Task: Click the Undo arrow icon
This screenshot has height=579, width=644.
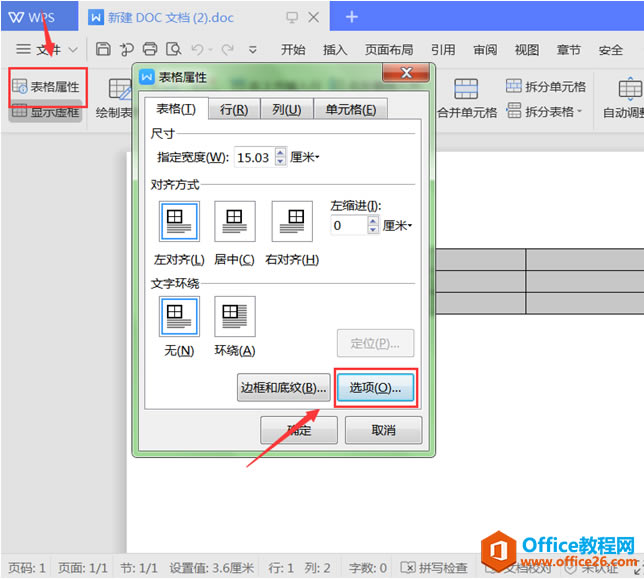Action: click(197, 49)
